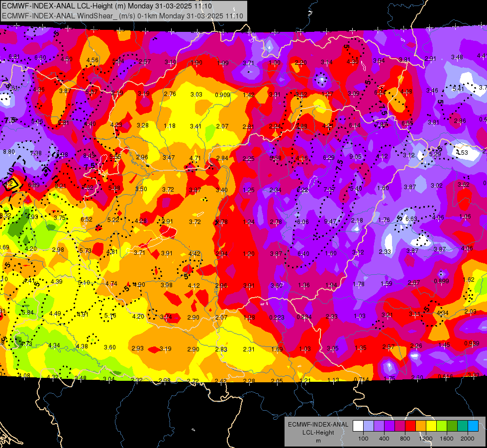The width and height of the screenshot is (487, 448).
Task: Click the wind shear value 2.57 near the bottom
Action: pos(389,346)
